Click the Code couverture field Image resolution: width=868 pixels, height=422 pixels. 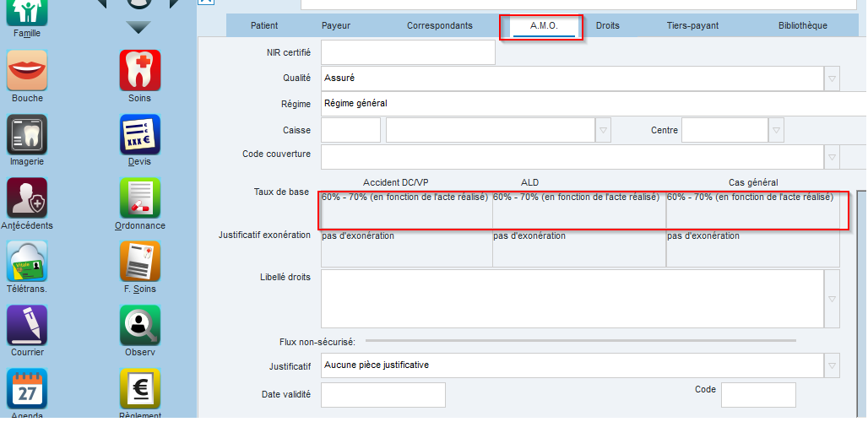click(572, 157)
